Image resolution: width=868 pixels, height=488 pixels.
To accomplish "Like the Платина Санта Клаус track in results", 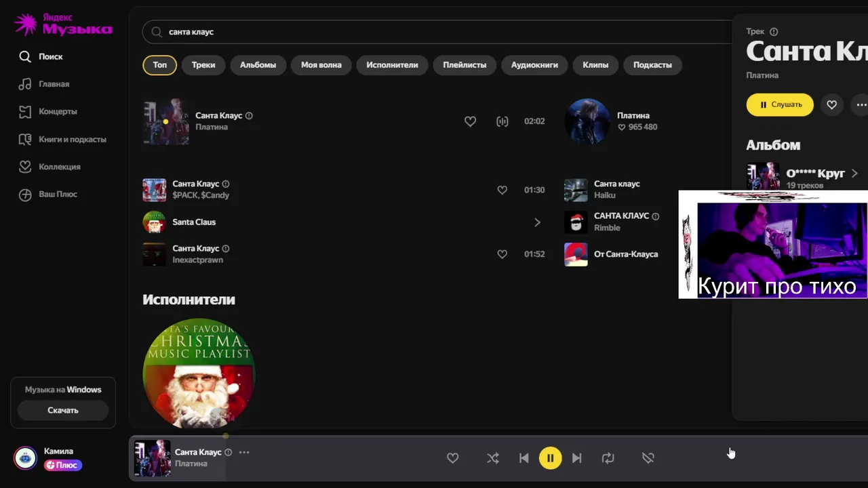I will 470,121.
